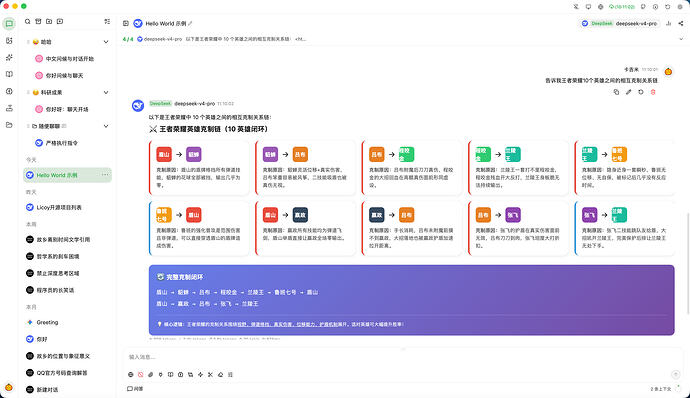This screenshot has width=690, height=398.
Task: Click the refresh icon in top-right title bar
Action: point(668,7)
